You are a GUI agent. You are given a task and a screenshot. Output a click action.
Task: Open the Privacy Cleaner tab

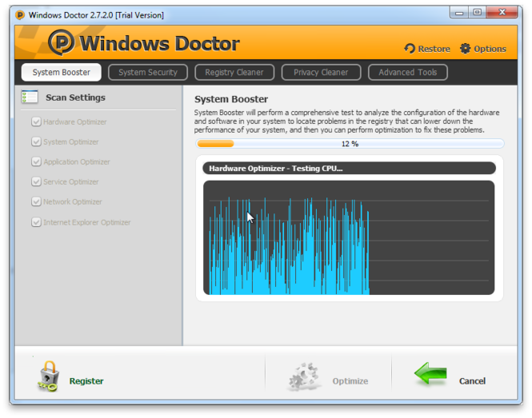(x=321, y=72)
